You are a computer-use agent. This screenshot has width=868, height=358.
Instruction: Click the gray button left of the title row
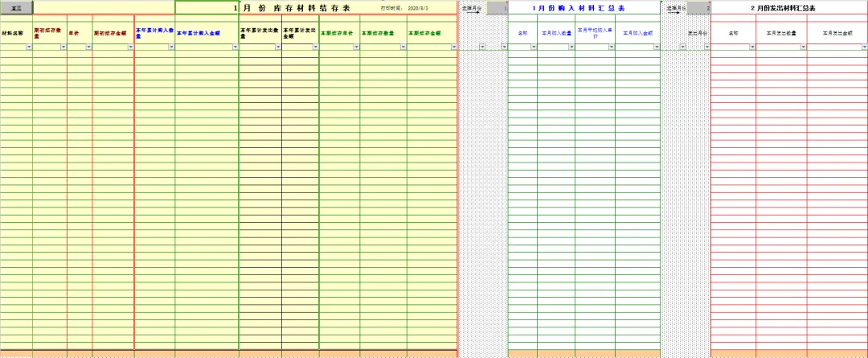17,8
